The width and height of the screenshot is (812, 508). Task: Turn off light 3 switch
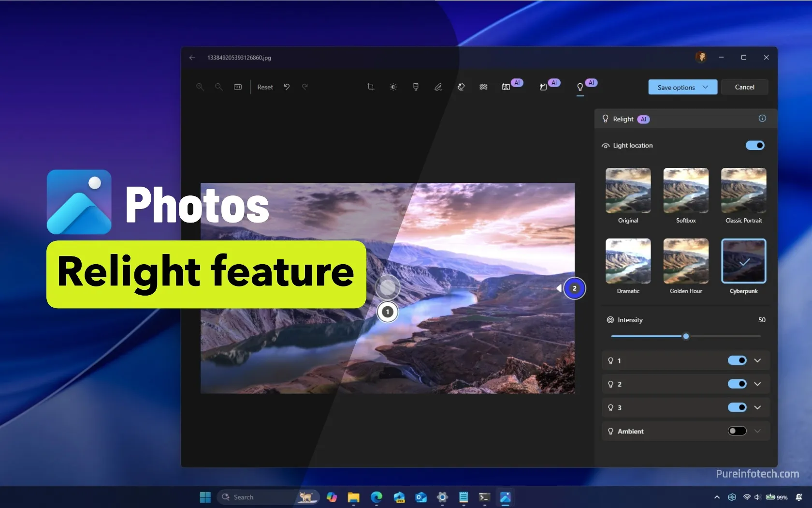tap(737, 407)
